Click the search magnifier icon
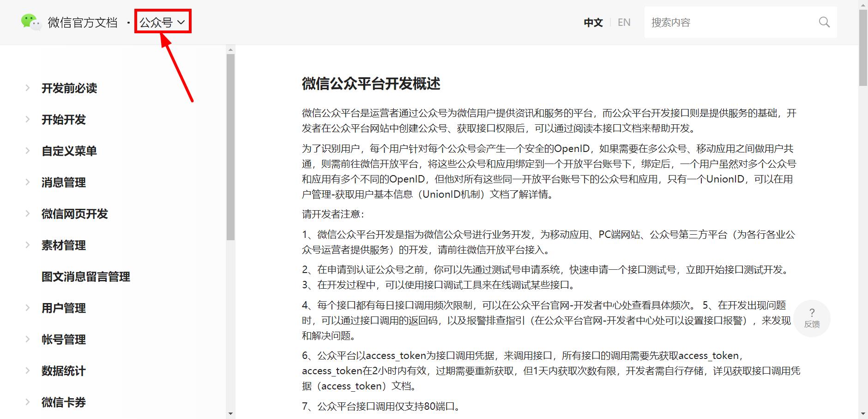This screenshot has width=868, height=419. coord(825,22)
